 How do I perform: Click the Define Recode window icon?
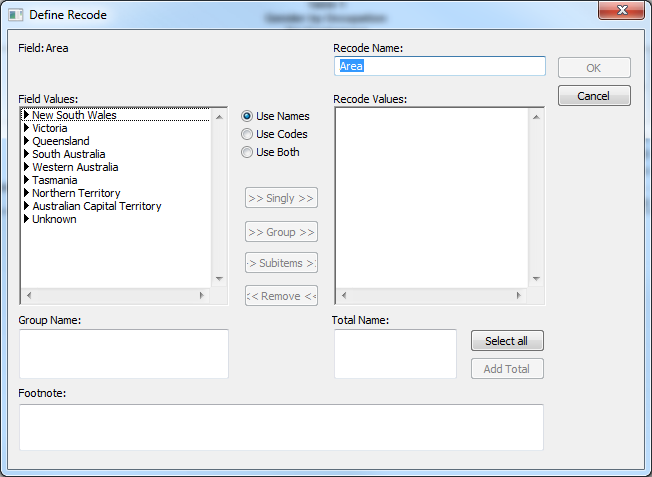(15, 15)
